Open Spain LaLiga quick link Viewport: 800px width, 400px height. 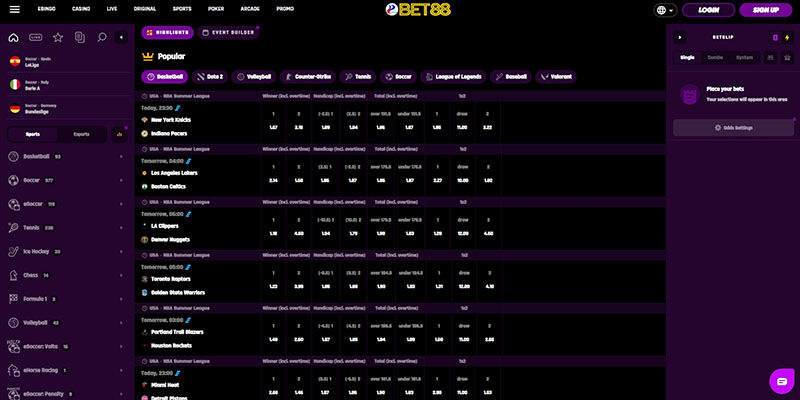point(66,62)
